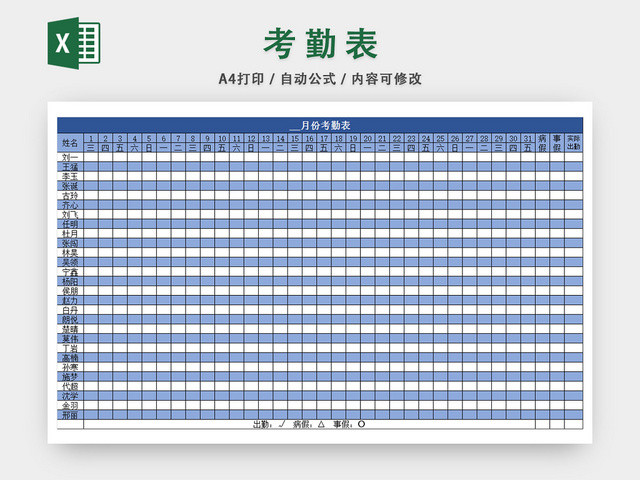This screenshot has height=480, width=640.
Task: Select the name cell 林昊
Action: point(70,253)
